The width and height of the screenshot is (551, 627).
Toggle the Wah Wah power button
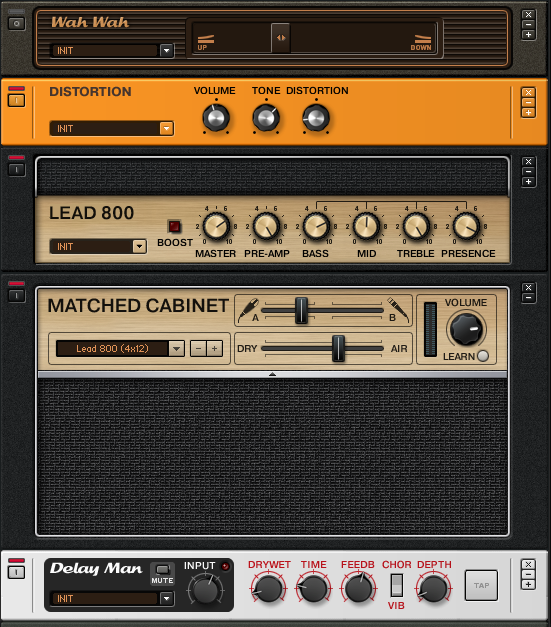point(16,24)
